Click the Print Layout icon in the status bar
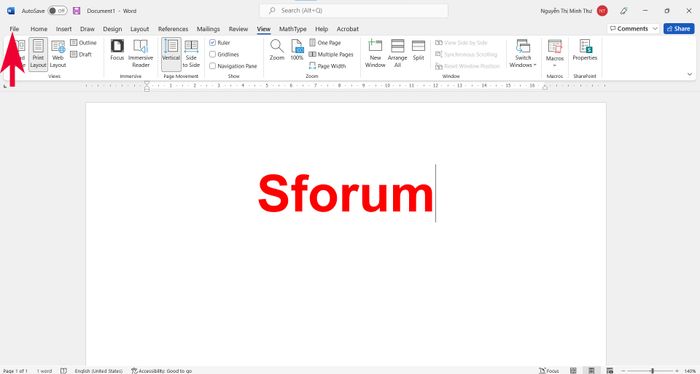 click(592, 371)
